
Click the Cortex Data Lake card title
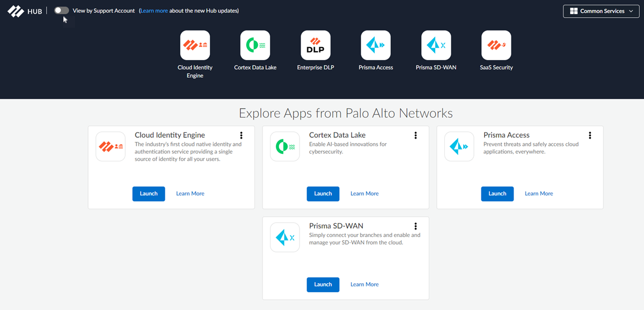337,135
